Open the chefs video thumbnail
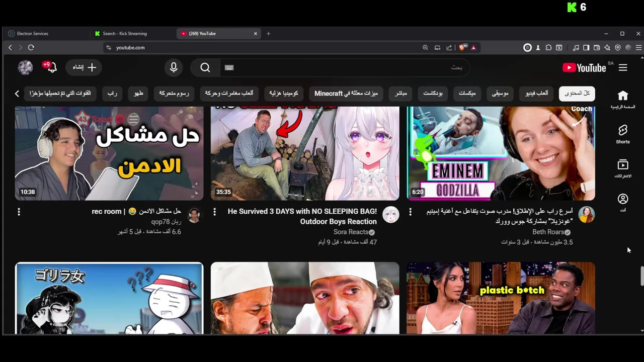Image resolution: width=644 pixels, height=362 pixels. tap(305, 298)
